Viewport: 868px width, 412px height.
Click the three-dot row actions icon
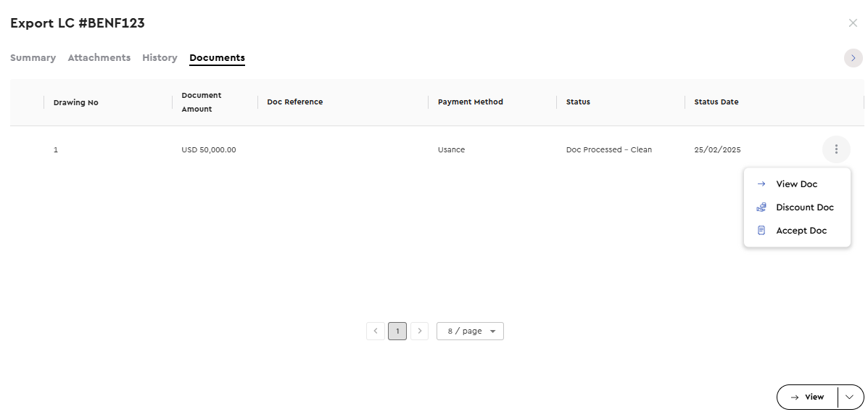coord(836,149)
